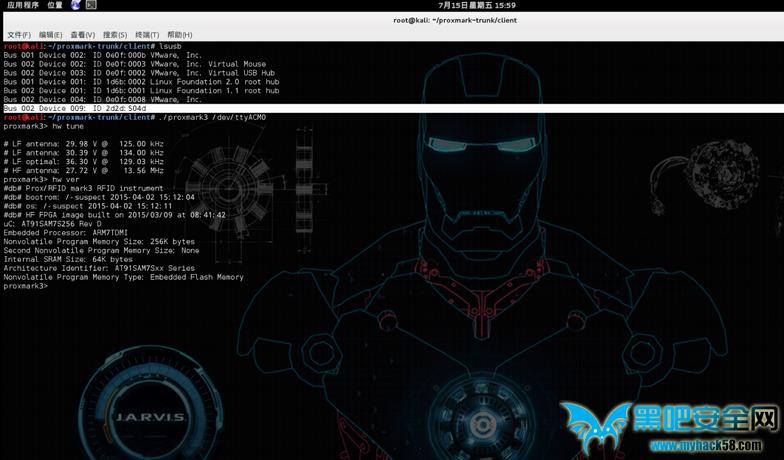Click the 'LF antenna: 29.98 V @ 125.00 kHz' line

pos(84,144)
